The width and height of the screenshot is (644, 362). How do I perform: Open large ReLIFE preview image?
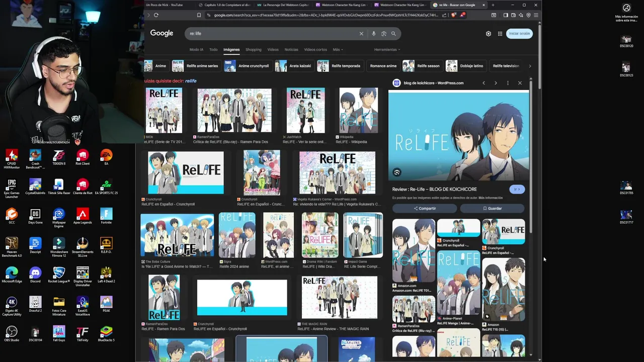pos(458,136)
